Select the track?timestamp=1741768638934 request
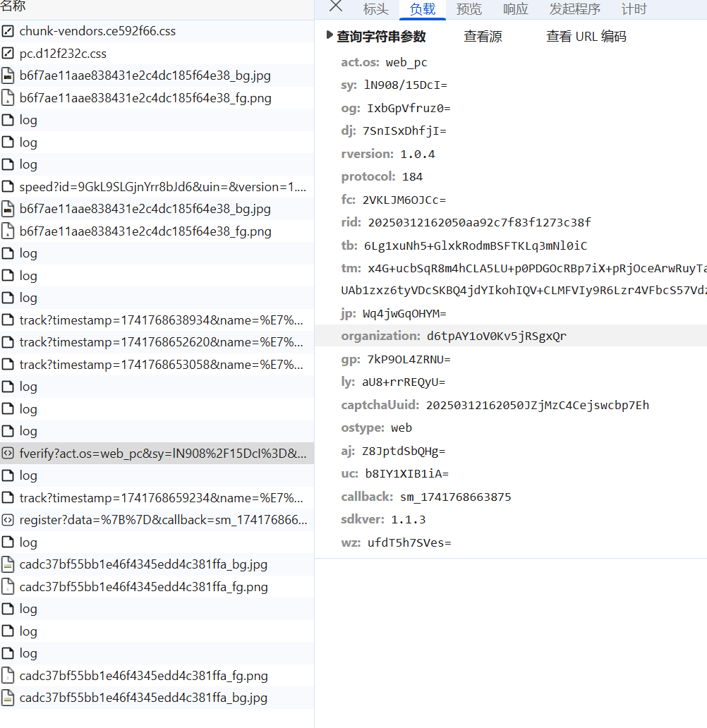Screen dimensions: 707x728 coord(162,320)
